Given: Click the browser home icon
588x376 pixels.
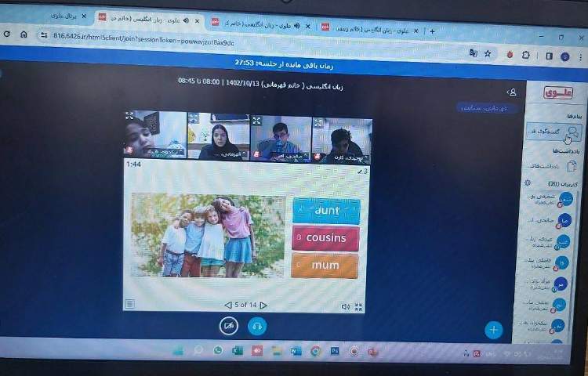Looking at the screenshot, I should tap(24, 34).
